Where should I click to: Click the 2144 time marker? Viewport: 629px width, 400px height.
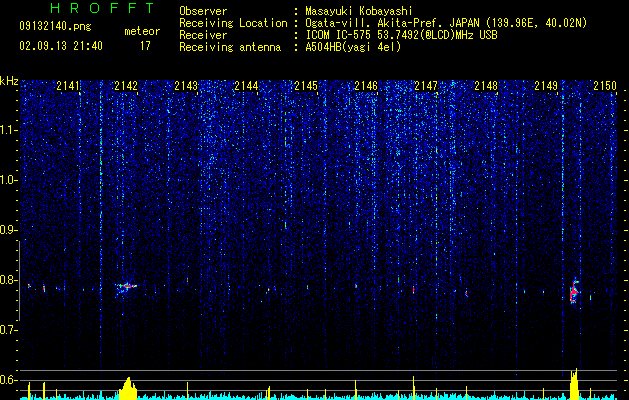(x=246, y=85)
